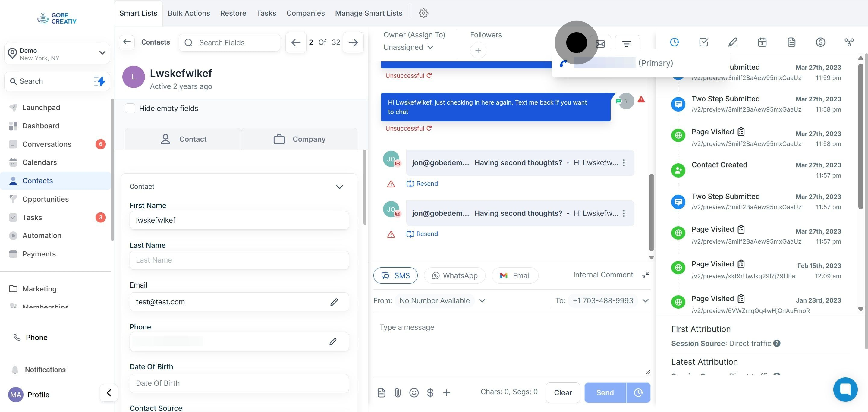The height and width of the screenshot is (412, 868).
Task: Open the Appointments calendar panel icon
Action: point(762,42)
